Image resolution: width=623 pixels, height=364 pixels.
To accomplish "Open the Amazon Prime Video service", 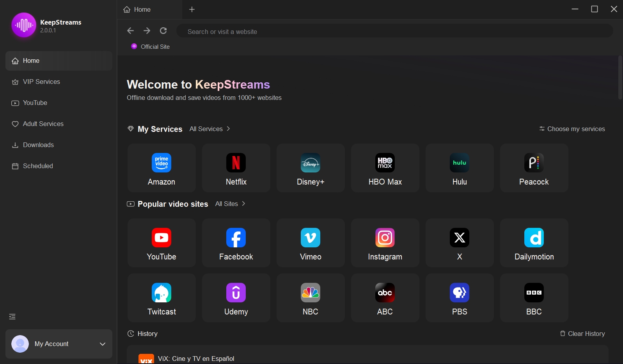I will tap(162, 168).
